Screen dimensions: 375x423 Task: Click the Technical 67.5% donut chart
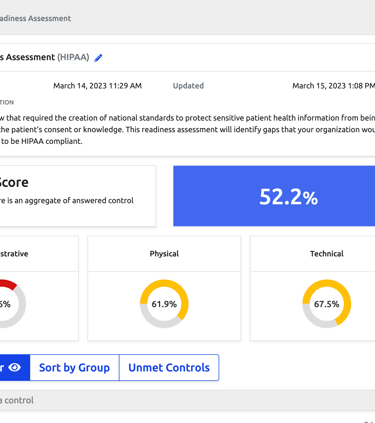point(327,304)
